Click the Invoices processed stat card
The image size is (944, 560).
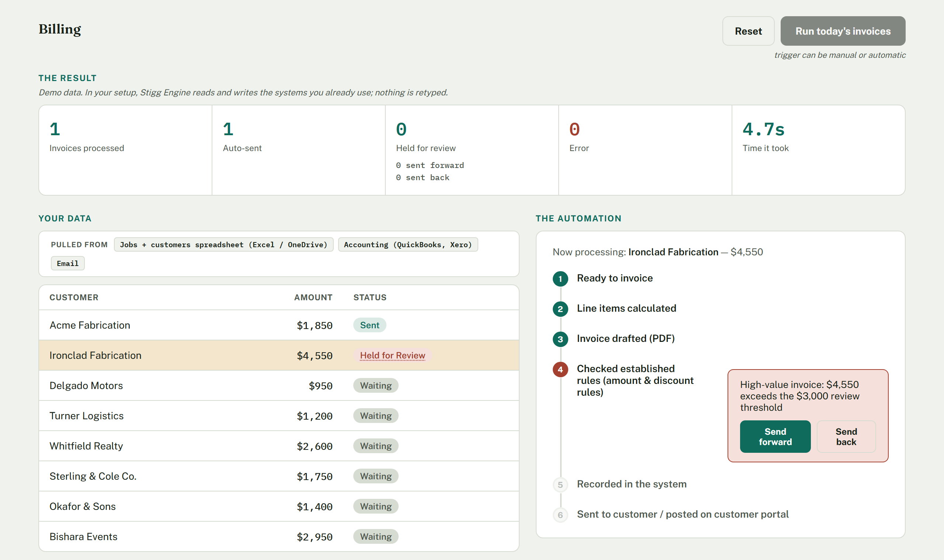click(125, 150)
